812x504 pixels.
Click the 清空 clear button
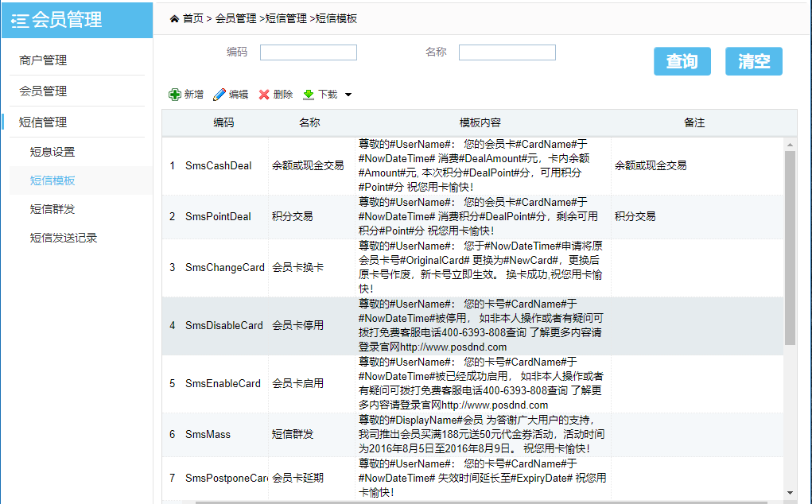(x=753, y=62)
